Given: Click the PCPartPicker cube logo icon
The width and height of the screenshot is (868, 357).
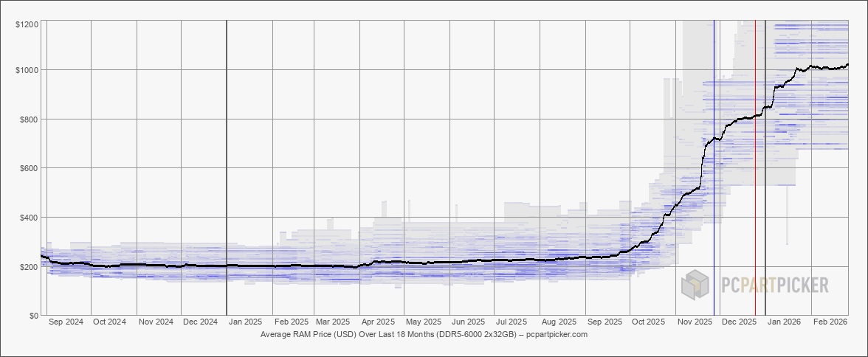Looking at the screenshot, I should tap(695, 285).
